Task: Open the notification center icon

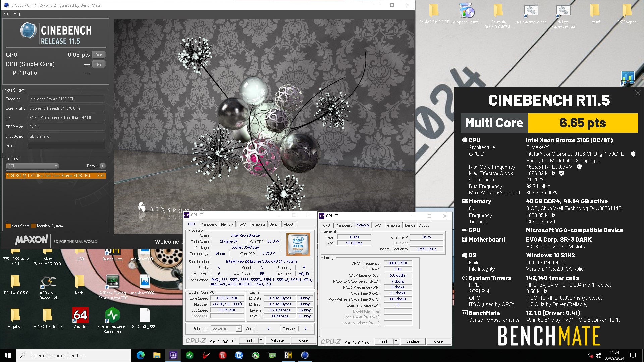Action: 633,355
